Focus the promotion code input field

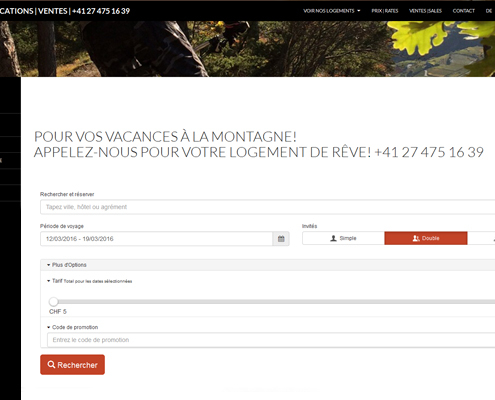pyautogui.click(x=271, y=340)
